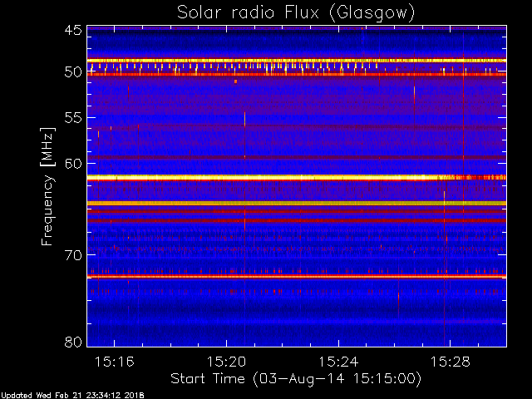
Task: Click the 'Frequency [MHz]' axis title
Action: [47, 186]
